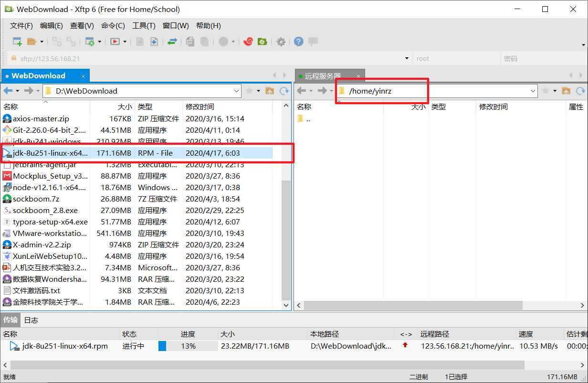The width and height of the screenshot is (588, 383).
Task: Click the green Xmanager toolbar icon
Action: 262,42
